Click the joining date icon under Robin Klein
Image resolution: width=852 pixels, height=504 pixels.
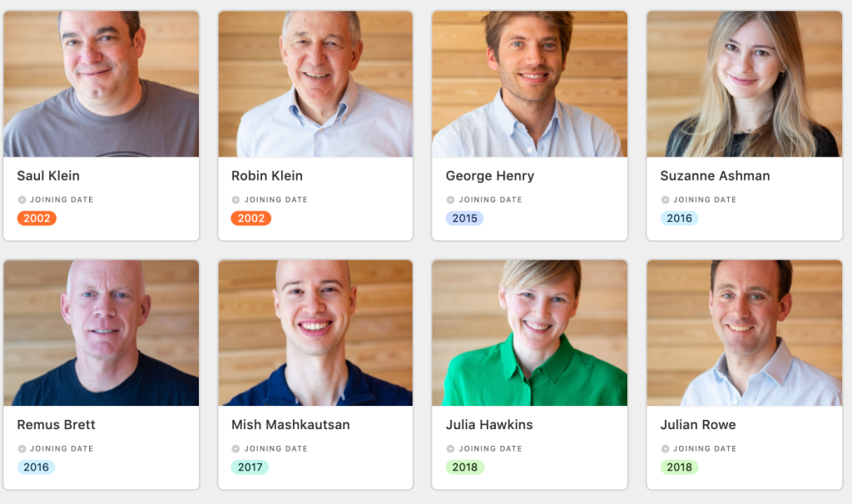click(x=235, y=200)
